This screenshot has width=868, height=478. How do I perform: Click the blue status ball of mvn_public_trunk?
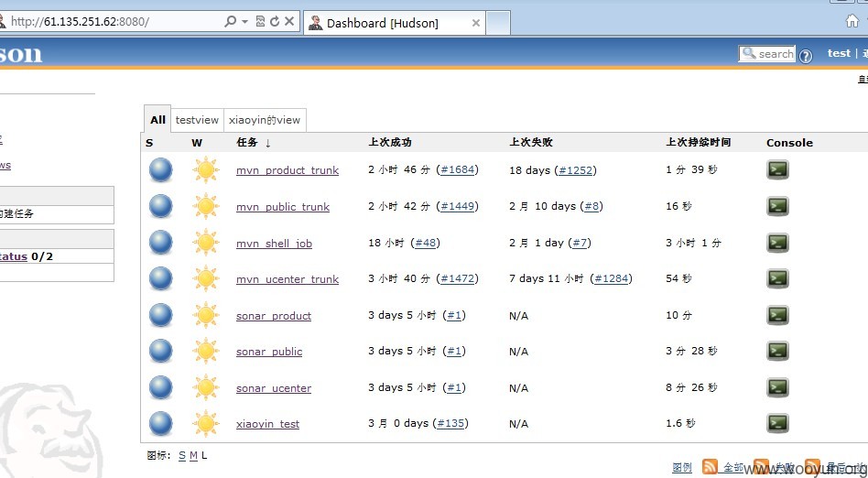click(x=160, y=206)
